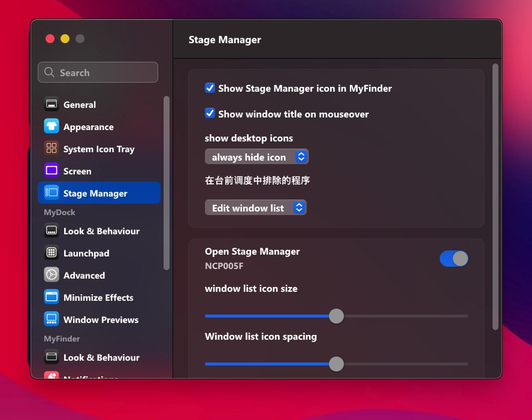532x420 pixels.
Task: Click the MyFinder section header
Action: (x=62, y=339)
